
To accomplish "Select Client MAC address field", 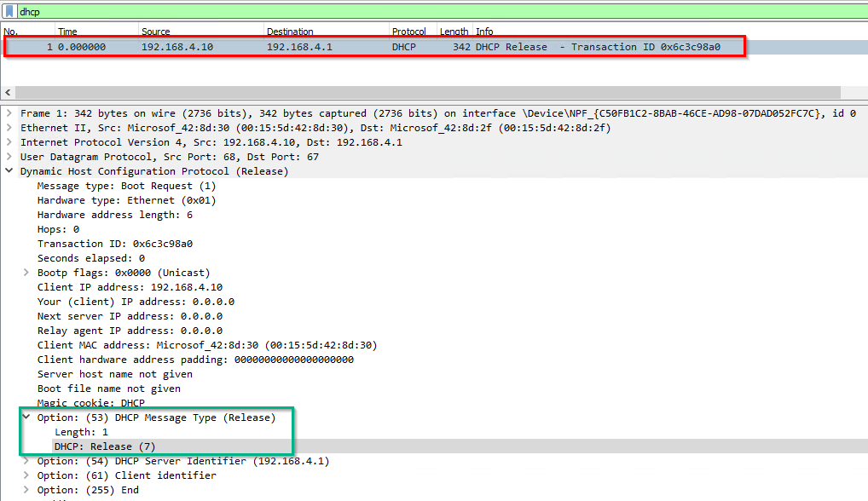I will pos(207,345).
